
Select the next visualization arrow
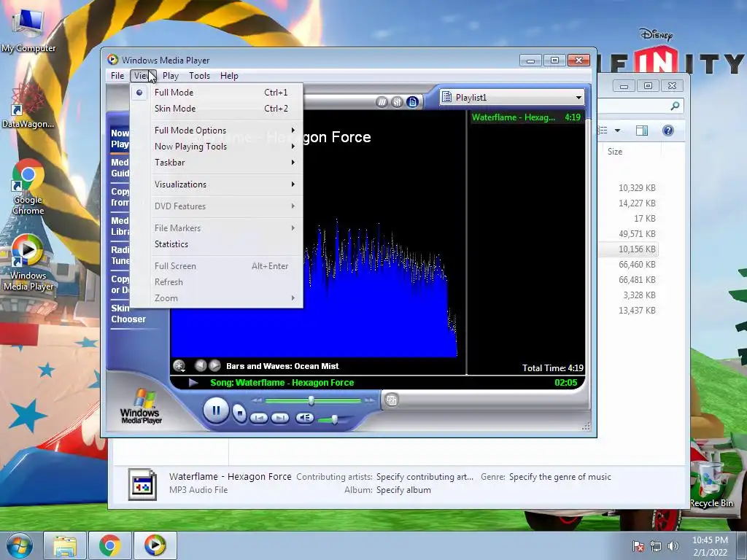click(215, 365)
